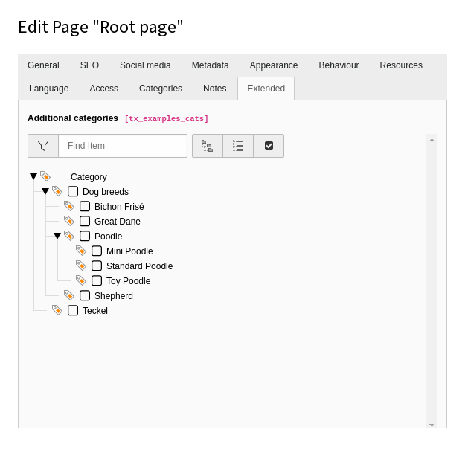The height and width of the screenshot is (476, 465).
Task: Collapse the Category root node
Action: coord(33,176)
